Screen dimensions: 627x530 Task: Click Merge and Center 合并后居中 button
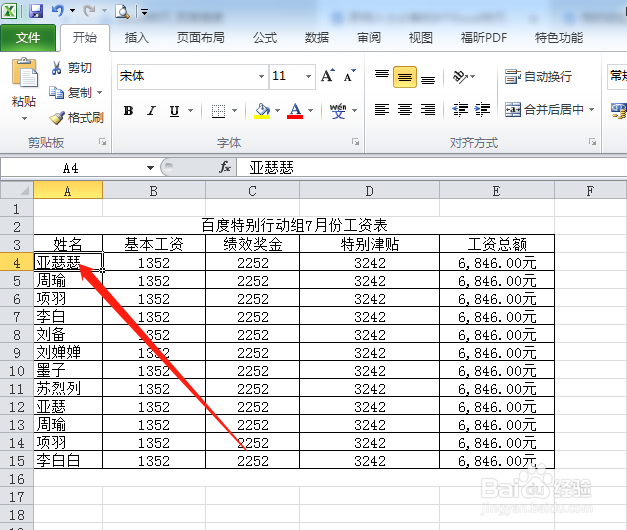coord(544,109)
